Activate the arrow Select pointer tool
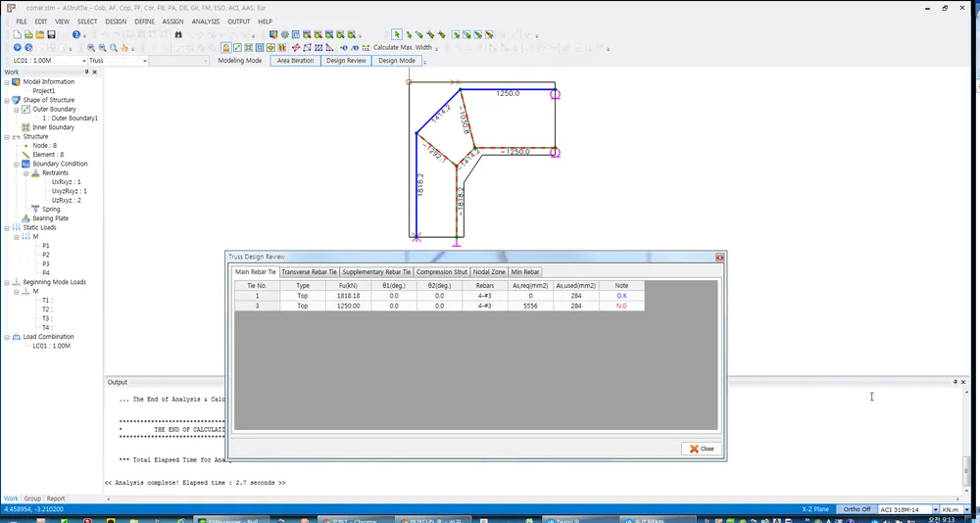This screenshot has width=980, height=523. pyautogui.click(x=397, y=35)
